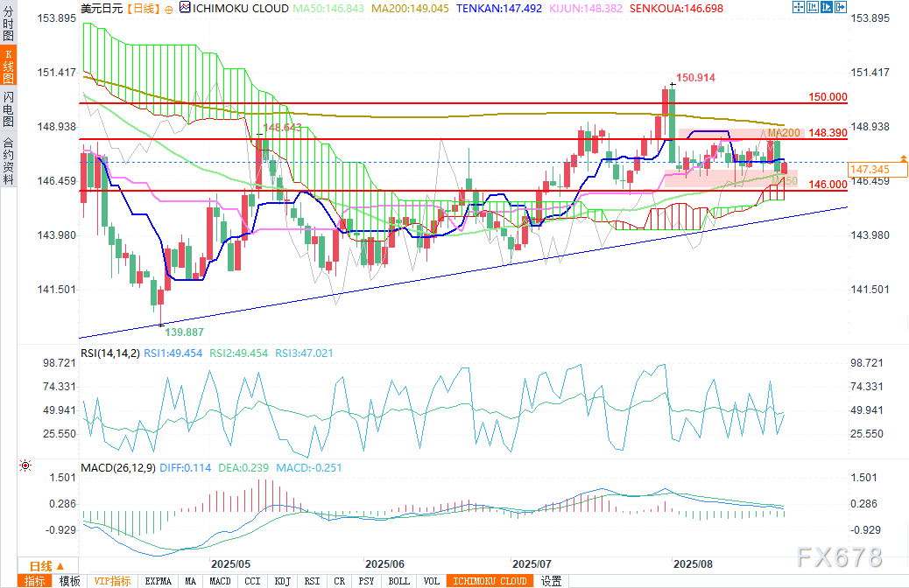909x588 pixels.
Task: Click the vertical axis scaling icon
Action: (811, 7)
